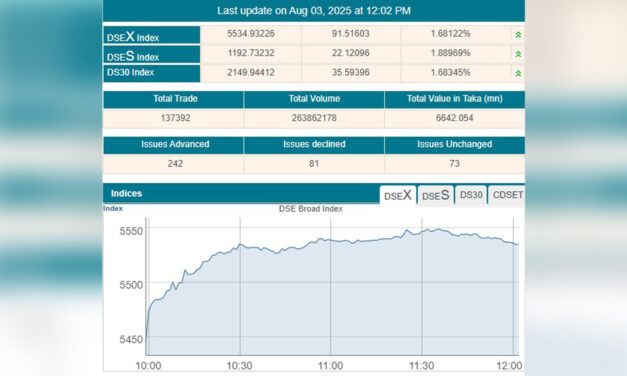The height and width of the screenshot is (376, 627).
Task: Switch to the DSEX chart tab
Action: point(398,195)
